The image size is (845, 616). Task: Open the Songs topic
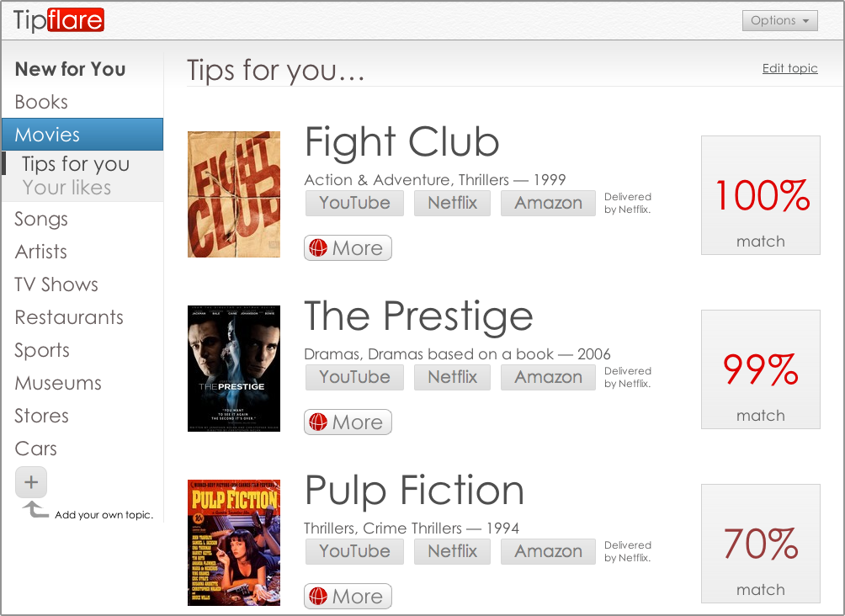[x=41, y=219]
